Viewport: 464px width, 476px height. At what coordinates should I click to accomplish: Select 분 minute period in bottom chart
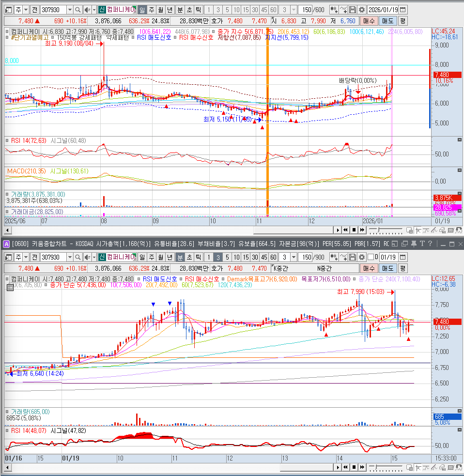coord(180,257)
